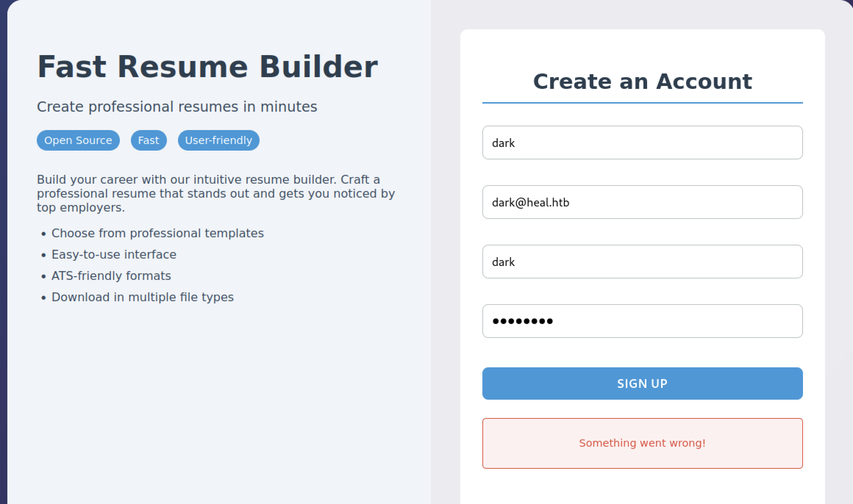Click the password dots in the last field
Image resolution: width=853 pixels, height=504 pixels.
point(522,321)
